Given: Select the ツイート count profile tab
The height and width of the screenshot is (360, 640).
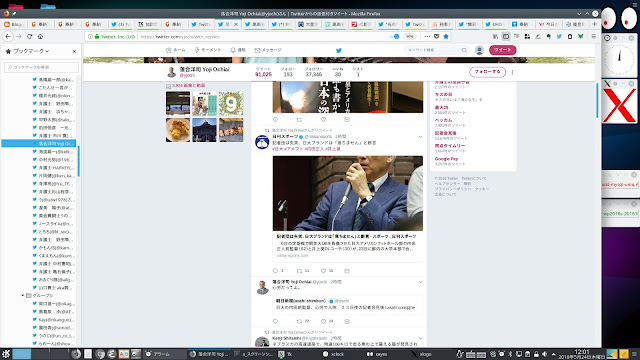Looking at the screenshot, I should click(x=263, y=72).
